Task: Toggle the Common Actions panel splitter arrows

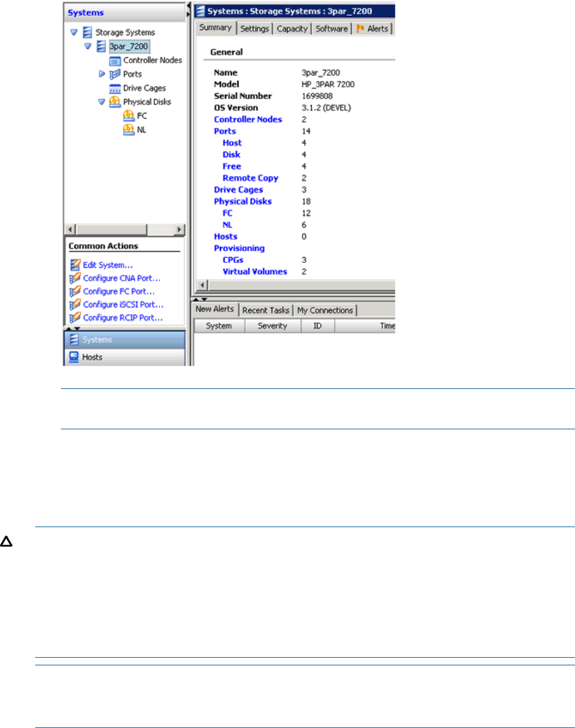Action: (73, 329)
